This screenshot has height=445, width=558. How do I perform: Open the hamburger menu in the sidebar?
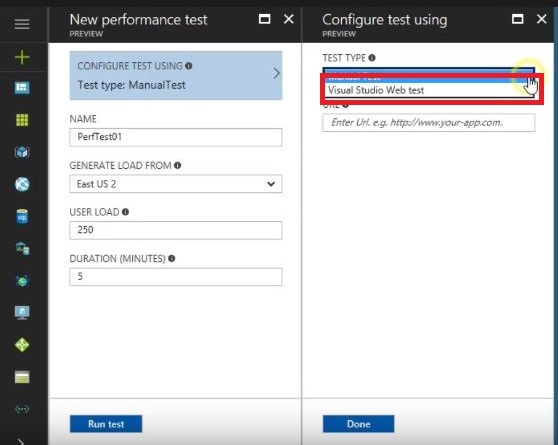pos(22,24)
